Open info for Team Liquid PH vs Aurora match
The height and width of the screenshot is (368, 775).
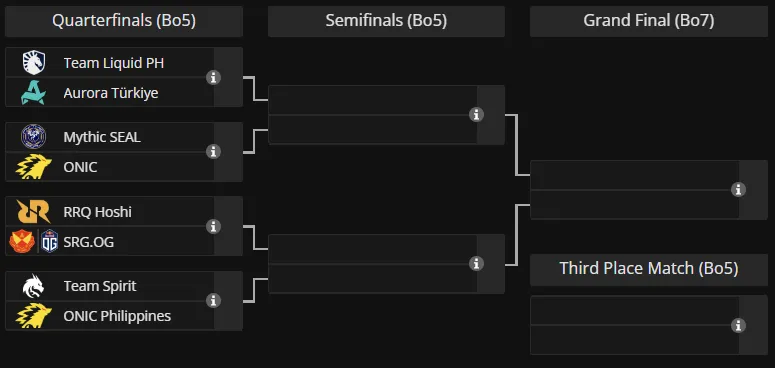[x=213, y=78]
